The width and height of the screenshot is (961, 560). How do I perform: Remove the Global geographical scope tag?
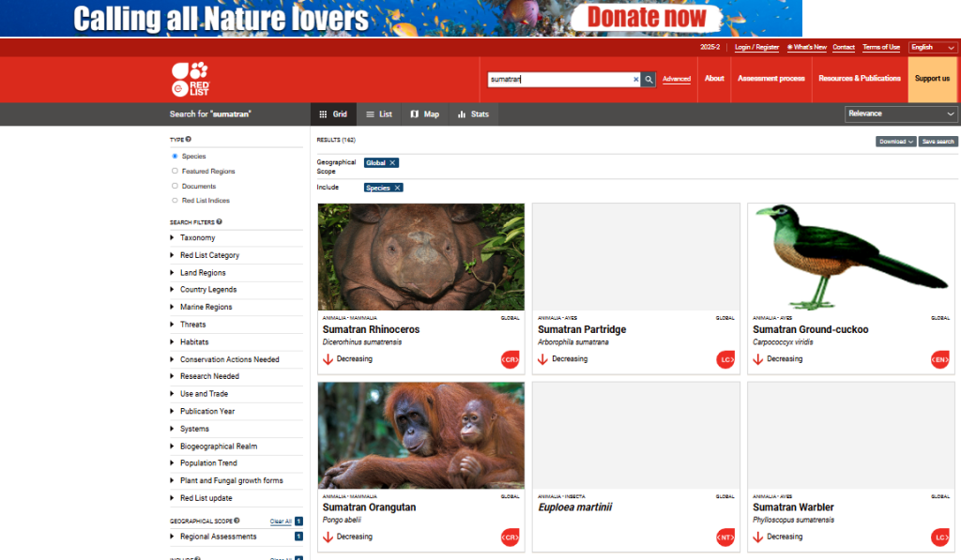[x=393, y=163]
